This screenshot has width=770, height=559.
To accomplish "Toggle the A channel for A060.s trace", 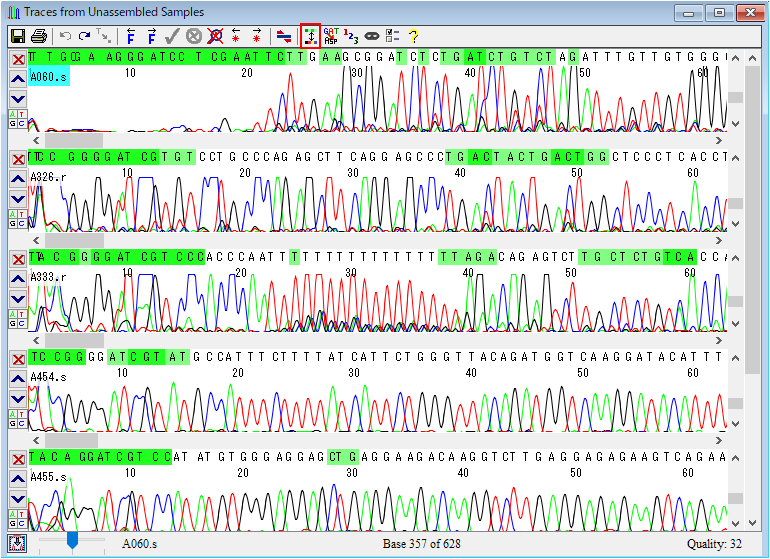I will click(13, 114).
